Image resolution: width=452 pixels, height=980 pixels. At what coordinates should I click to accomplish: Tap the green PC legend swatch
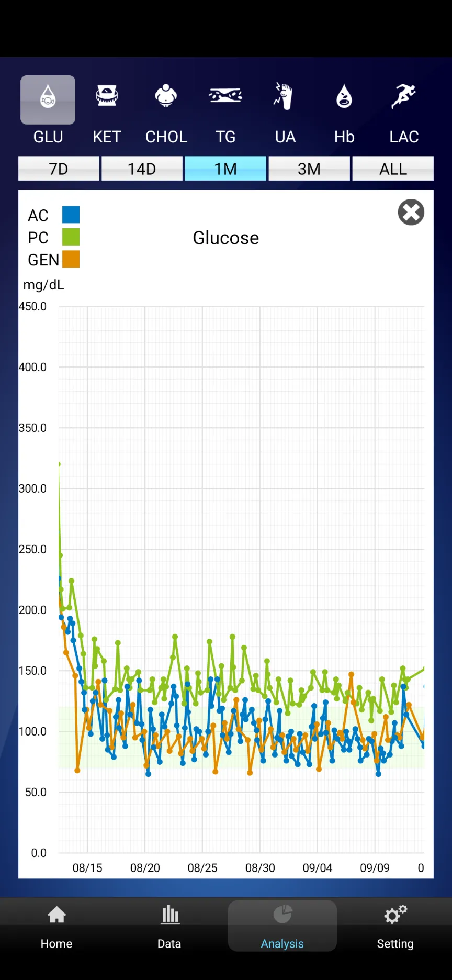(x=71, y=237)
